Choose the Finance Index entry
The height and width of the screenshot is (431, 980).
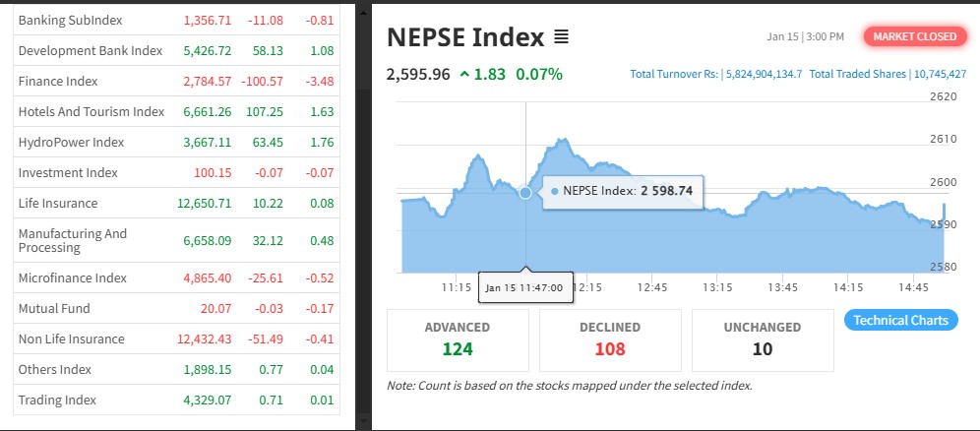click(x=58, y=81)
